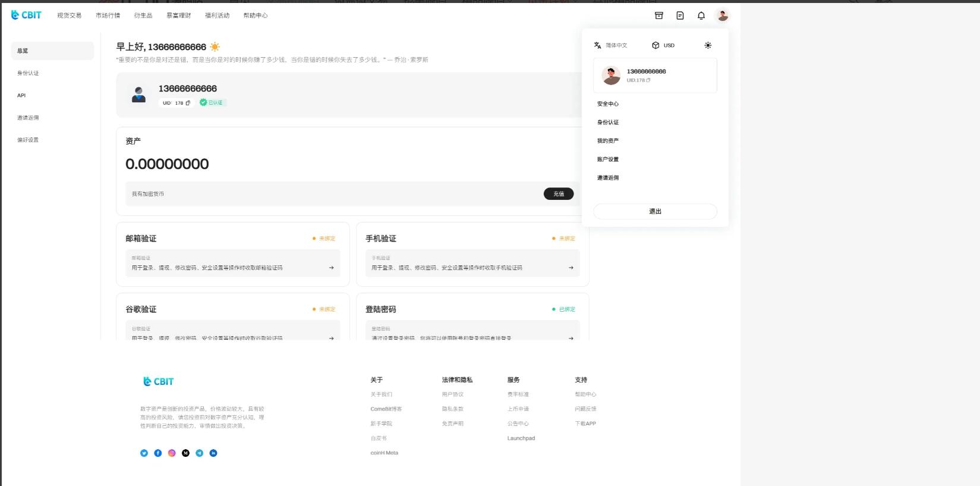Open the 邮箱验证 row arrow
Screen dimensions: 980x486
click(331, 268)
